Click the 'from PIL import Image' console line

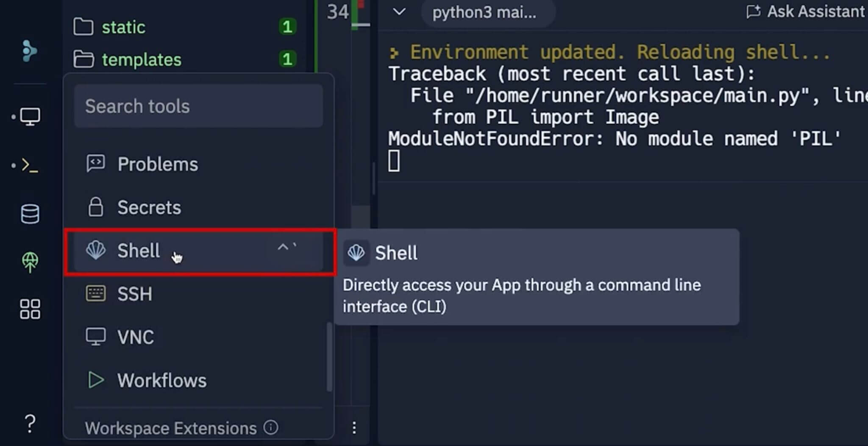tap(545, 117)
